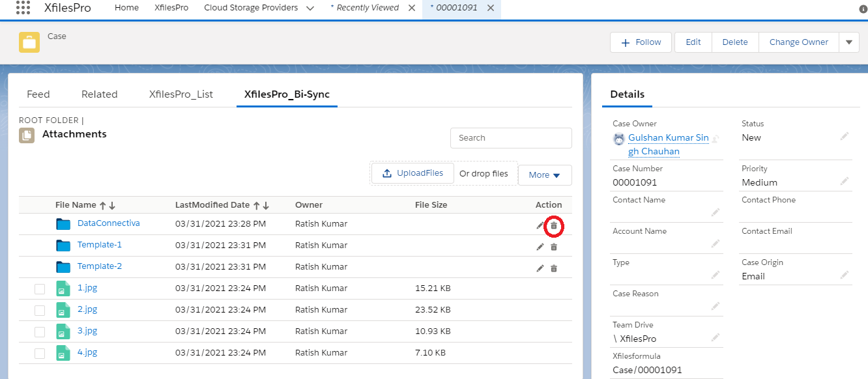Switch to the Related tab
The height and width of the screenshot is (379, 868).
click(100, 94)
